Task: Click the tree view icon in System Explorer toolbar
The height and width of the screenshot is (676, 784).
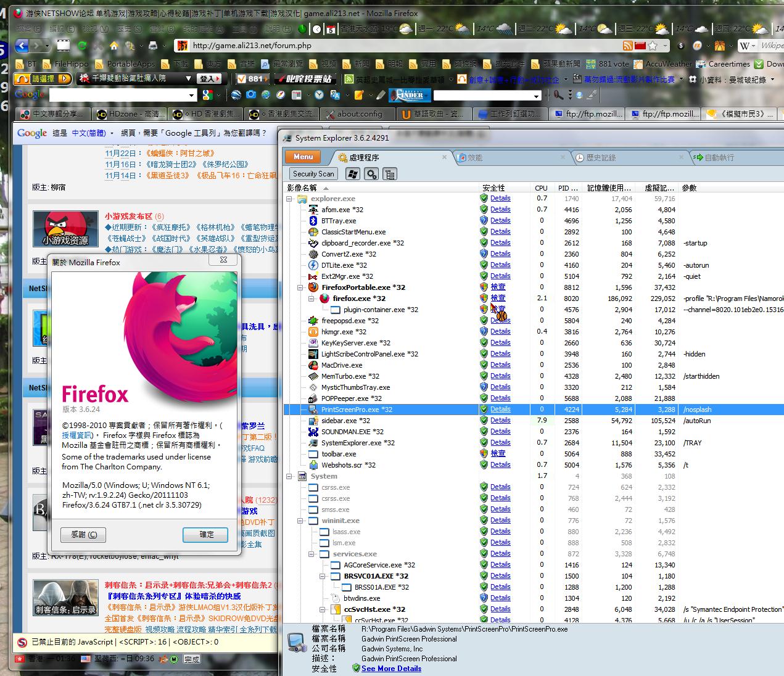Action: tap(390, 174)
